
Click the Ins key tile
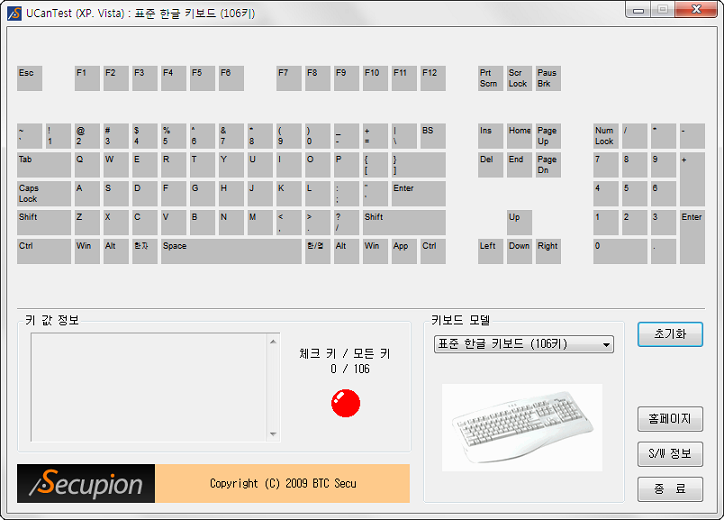coord(490,136)
